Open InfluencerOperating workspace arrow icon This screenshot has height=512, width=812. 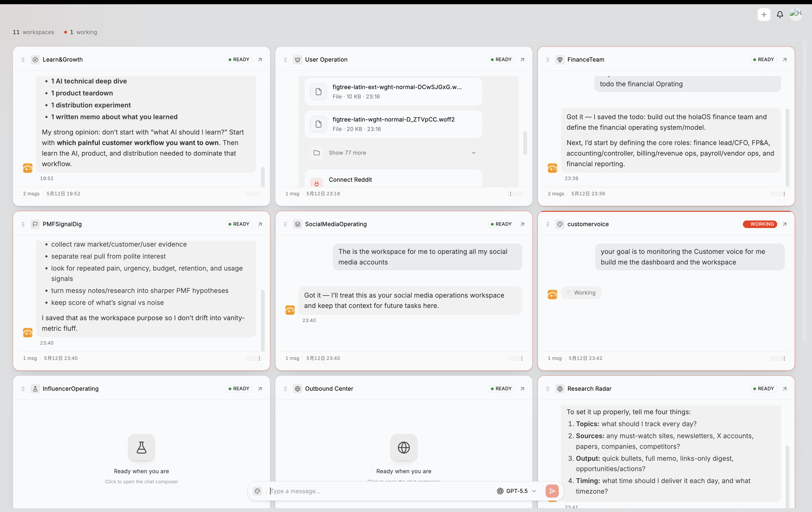(x=260, y=389)
